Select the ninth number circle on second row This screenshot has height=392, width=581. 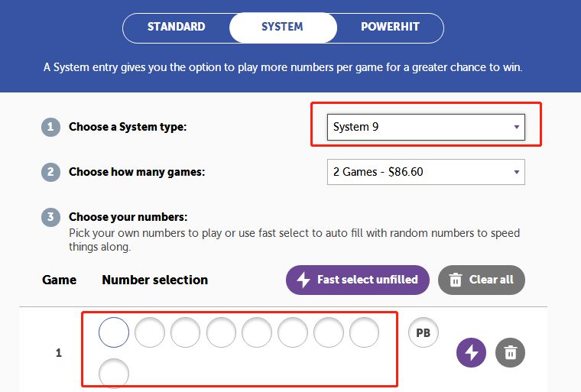pos(114,373)
